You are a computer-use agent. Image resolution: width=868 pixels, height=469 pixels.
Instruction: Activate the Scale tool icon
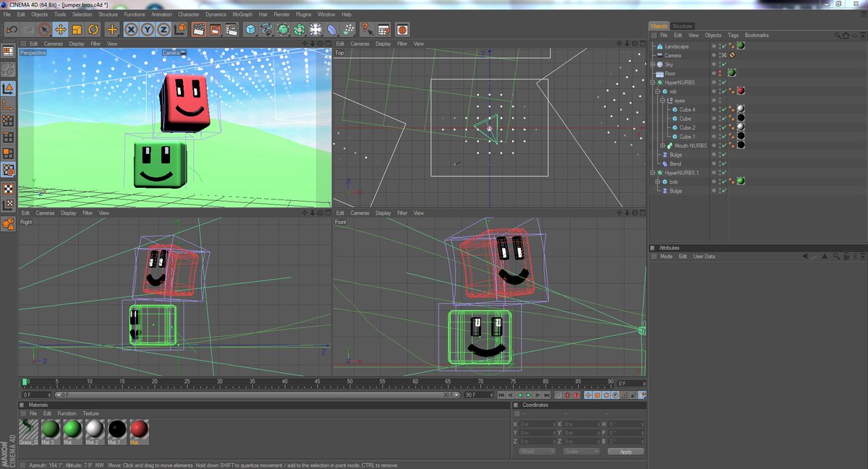coord(77,30)
